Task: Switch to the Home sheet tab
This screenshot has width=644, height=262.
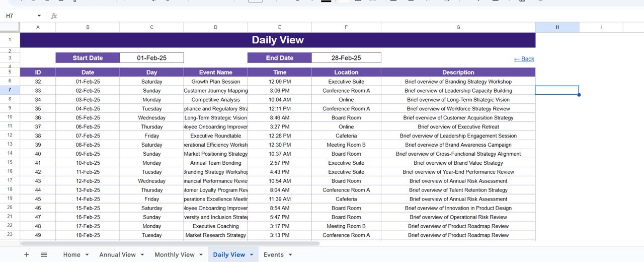Action: (71, 255)
